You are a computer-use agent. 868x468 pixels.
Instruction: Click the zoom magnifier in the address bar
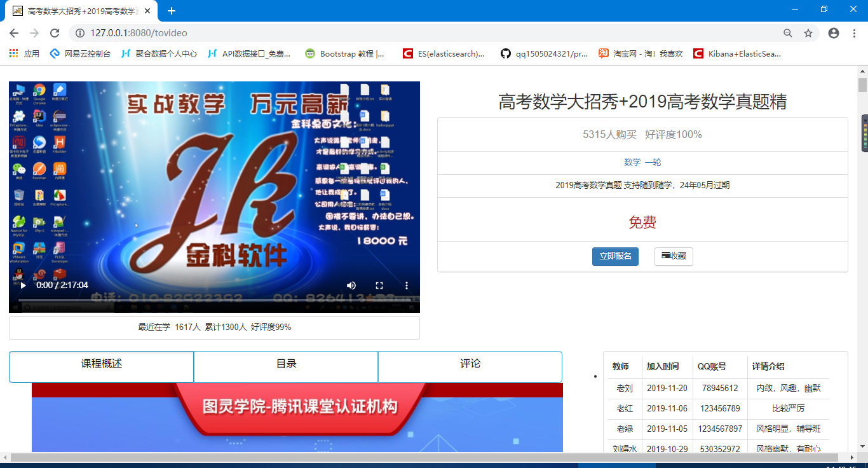pos(788,33)
